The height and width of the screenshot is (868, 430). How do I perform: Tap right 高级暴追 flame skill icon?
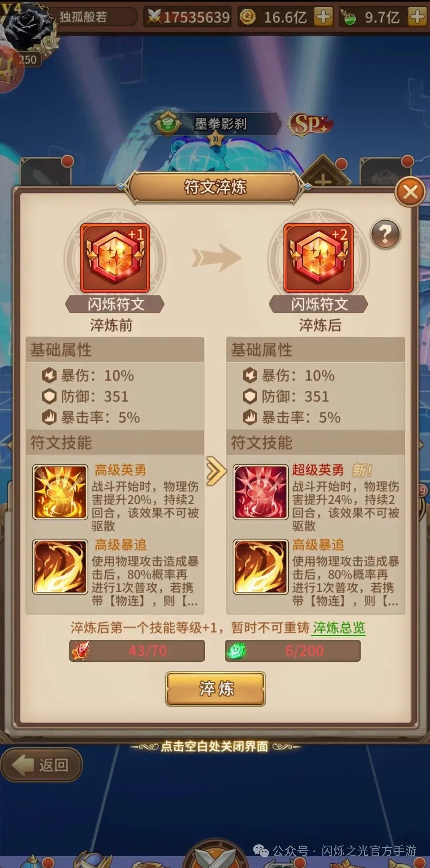point(260,567)
